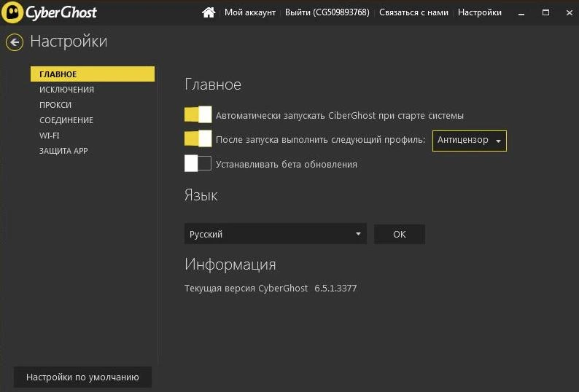Click the Текущая версия CyberGhost label

[x=246, y=289]
